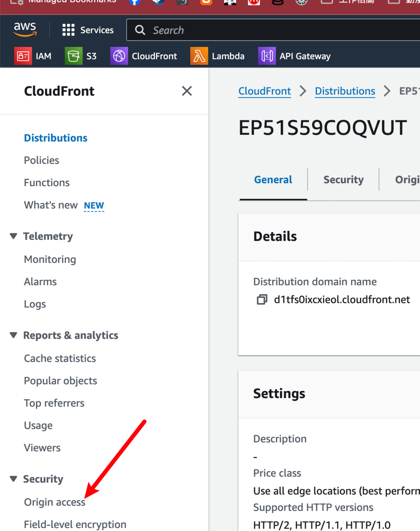
Task: Open Field-level encryption in the sidebar
Action: pos(75,525)
